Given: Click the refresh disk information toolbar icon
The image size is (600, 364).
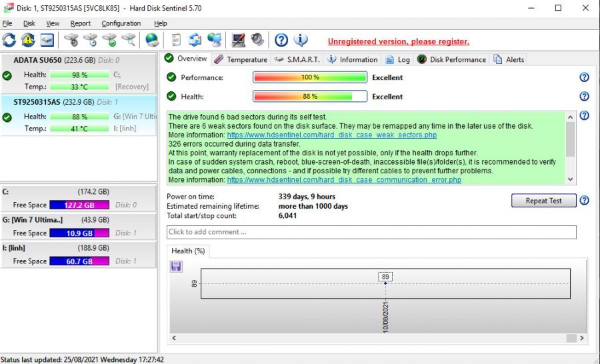Looking at the screenshot, I should coord(9,41).
